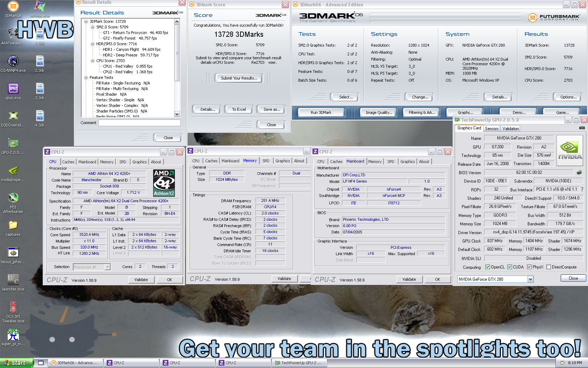Screen dimensions: 588x368
Task: Open Graphics tab in right CPU-Z window
Action: tap(408, 162)
